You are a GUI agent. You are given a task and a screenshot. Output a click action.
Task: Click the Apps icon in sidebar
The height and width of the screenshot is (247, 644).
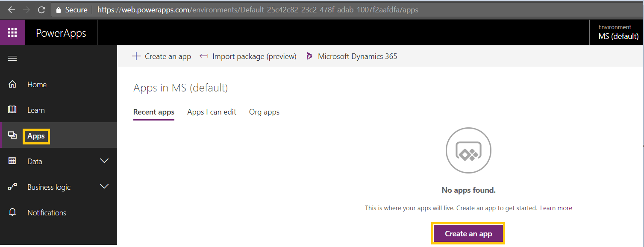[12, 135]
